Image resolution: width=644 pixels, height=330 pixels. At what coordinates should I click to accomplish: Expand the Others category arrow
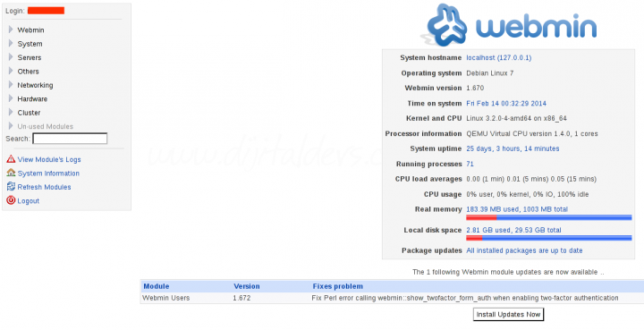point(11,71)
